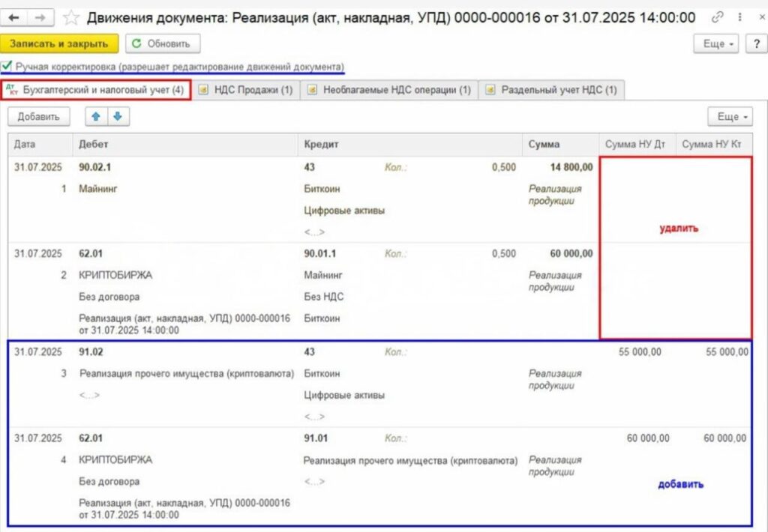The height and width of the screenshot is (532, 768).
Task: Open help with the question mark button
Action: (x=755, y=43)
